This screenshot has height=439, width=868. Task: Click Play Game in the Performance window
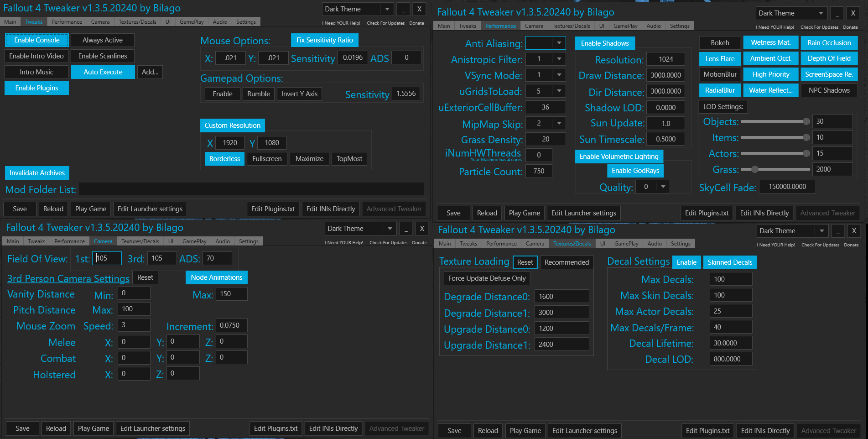click(525, 213)
